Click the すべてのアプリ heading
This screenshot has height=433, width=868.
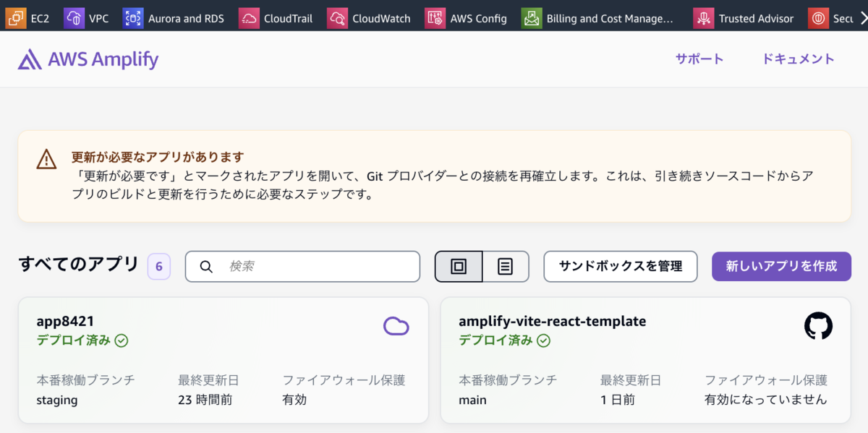pyautogui.click(x=78, y=265)
